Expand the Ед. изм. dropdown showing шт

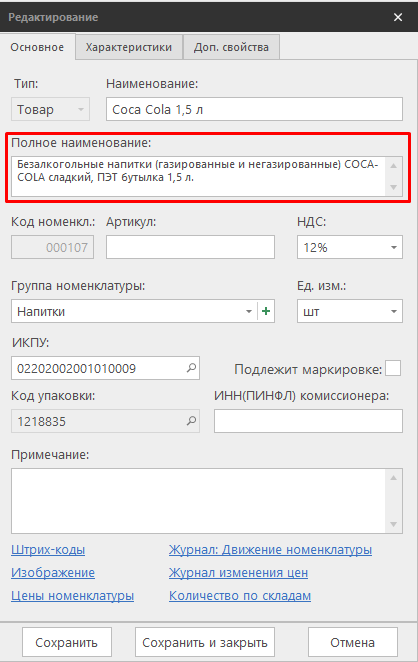350,311
